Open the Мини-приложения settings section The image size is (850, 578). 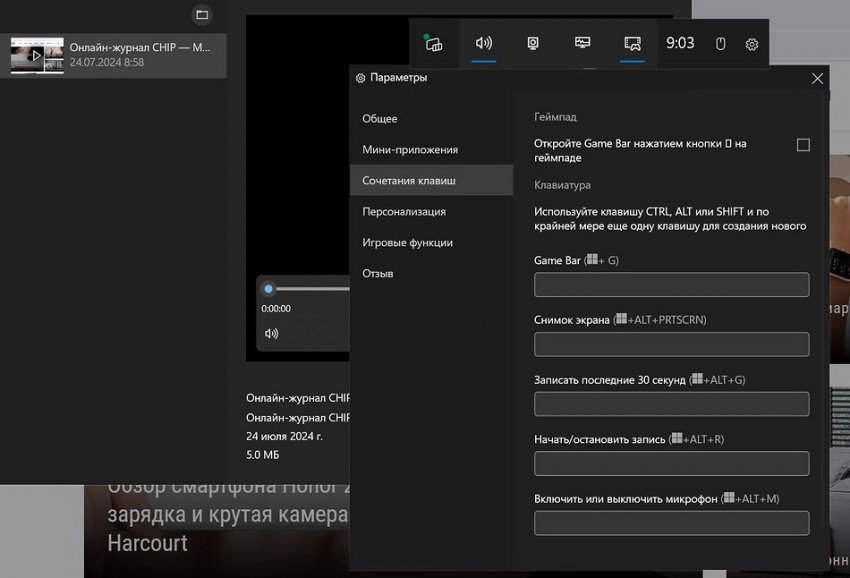pos(410,150)
